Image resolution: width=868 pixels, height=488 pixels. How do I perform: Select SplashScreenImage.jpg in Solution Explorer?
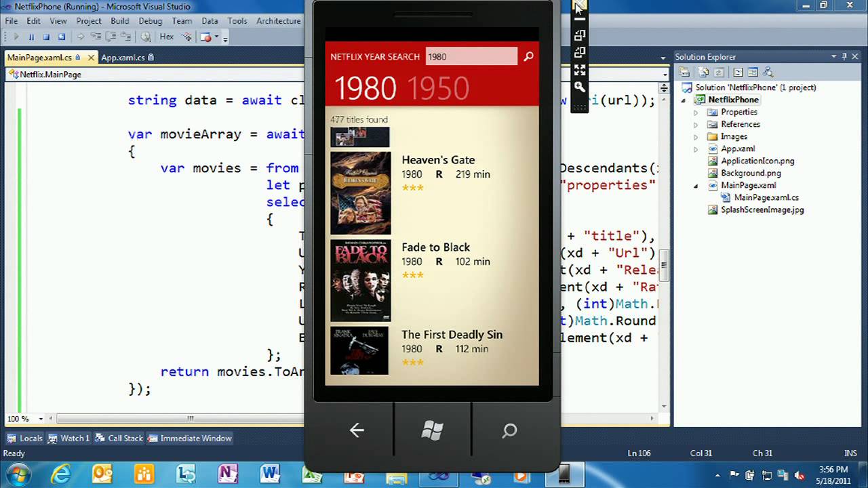[755, 209]
